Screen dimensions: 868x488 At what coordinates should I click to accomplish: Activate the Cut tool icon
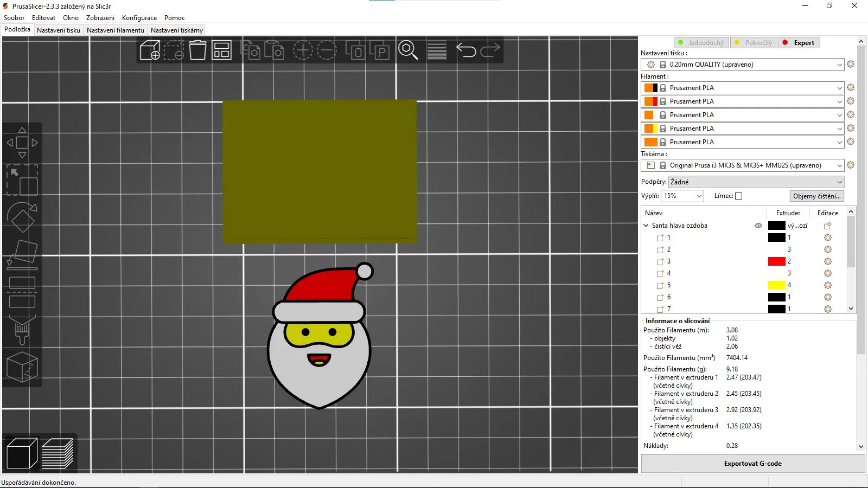pos(22,292)
